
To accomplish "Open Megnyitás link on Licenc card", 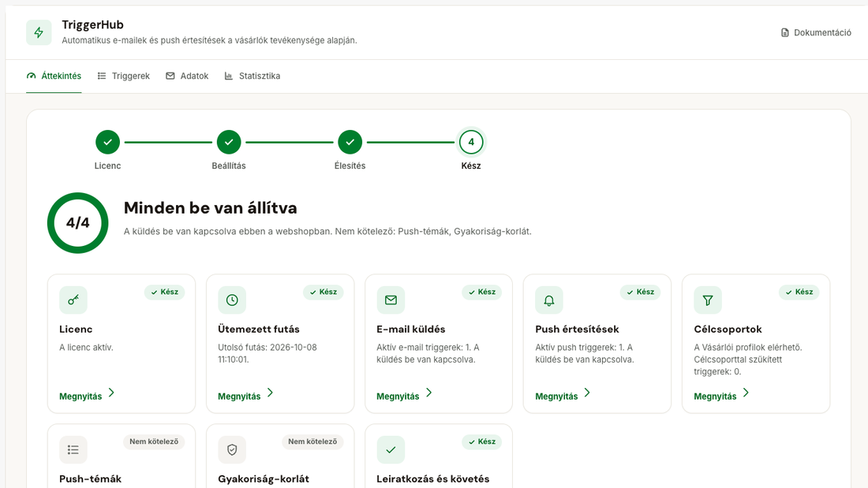I will pyautogui.click(x=87, y=395).
